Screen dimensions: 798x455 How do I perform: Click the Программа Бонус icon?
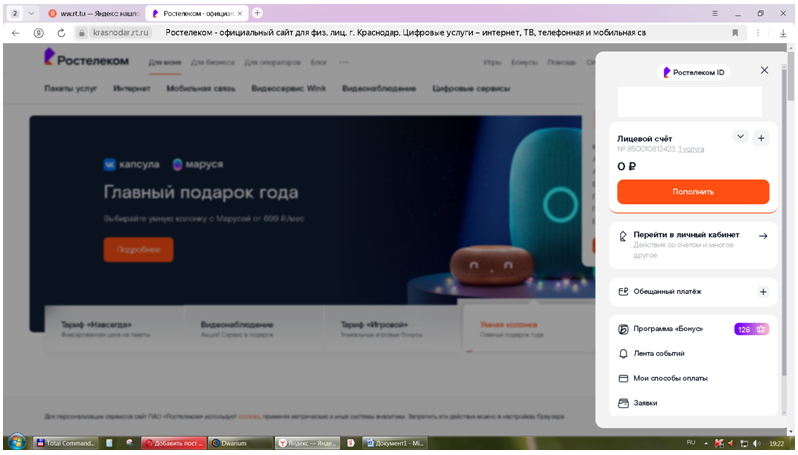pos(623,329)
